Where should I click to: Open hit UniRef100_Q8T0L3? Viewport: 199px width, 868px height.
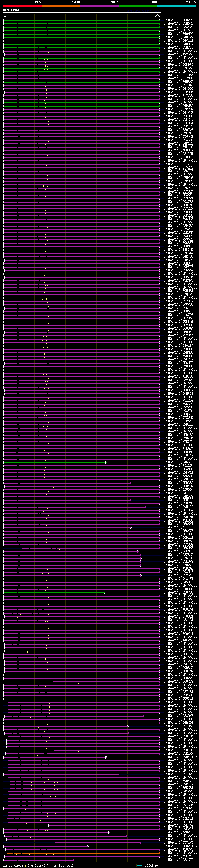(178, 30)
